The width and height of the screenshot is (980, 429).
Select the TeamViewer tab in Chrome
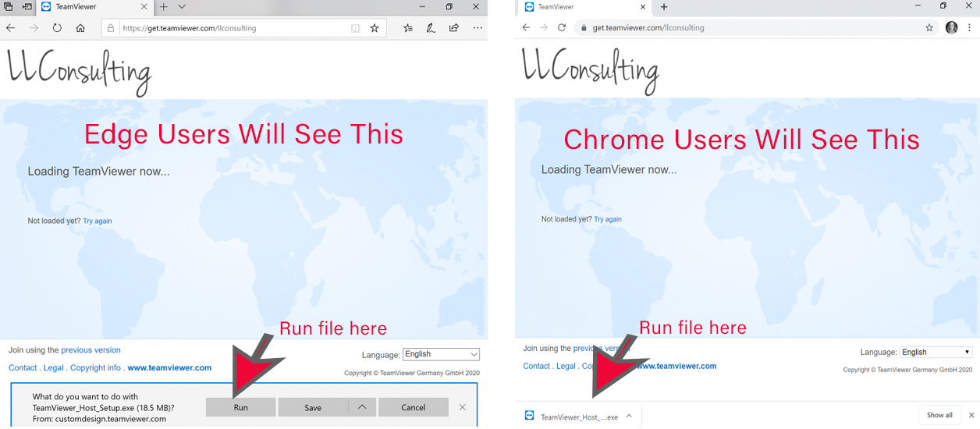pos(585,7)
